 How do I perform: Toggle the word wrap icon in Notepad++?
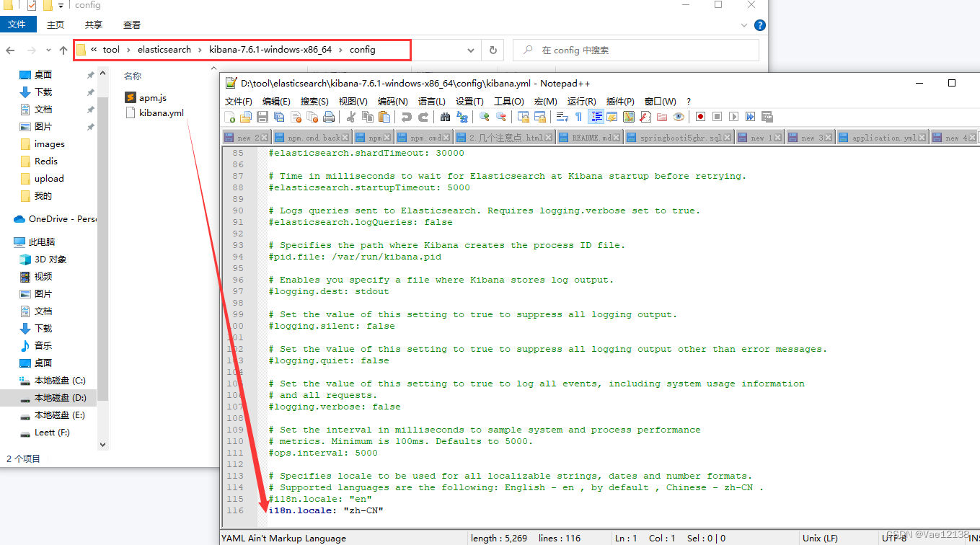click(x=562, y=117)
